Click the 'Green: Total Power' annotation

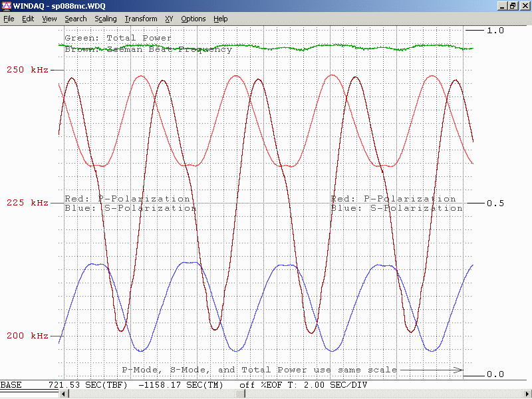pyautogui.click(x=118, y=38)
